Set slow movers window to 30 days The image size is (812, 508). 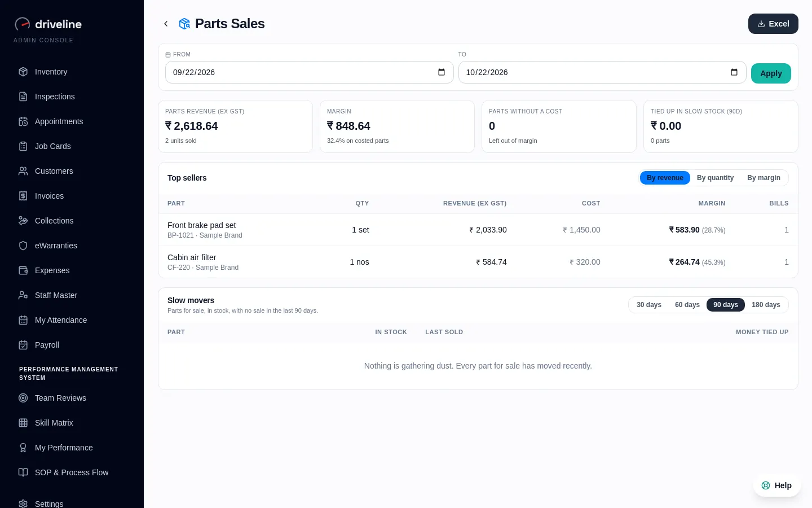[x=649, y=305]
